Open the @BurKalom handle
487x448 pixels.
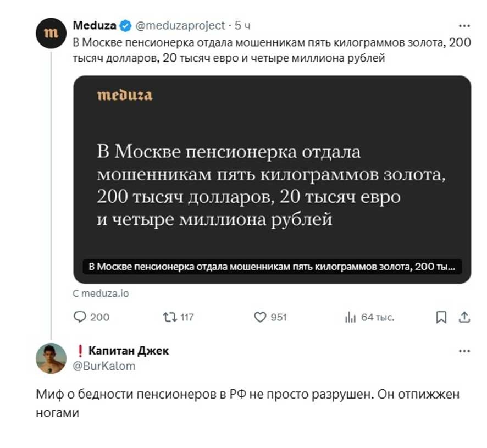pyautogui.click(x=104, y=366)
